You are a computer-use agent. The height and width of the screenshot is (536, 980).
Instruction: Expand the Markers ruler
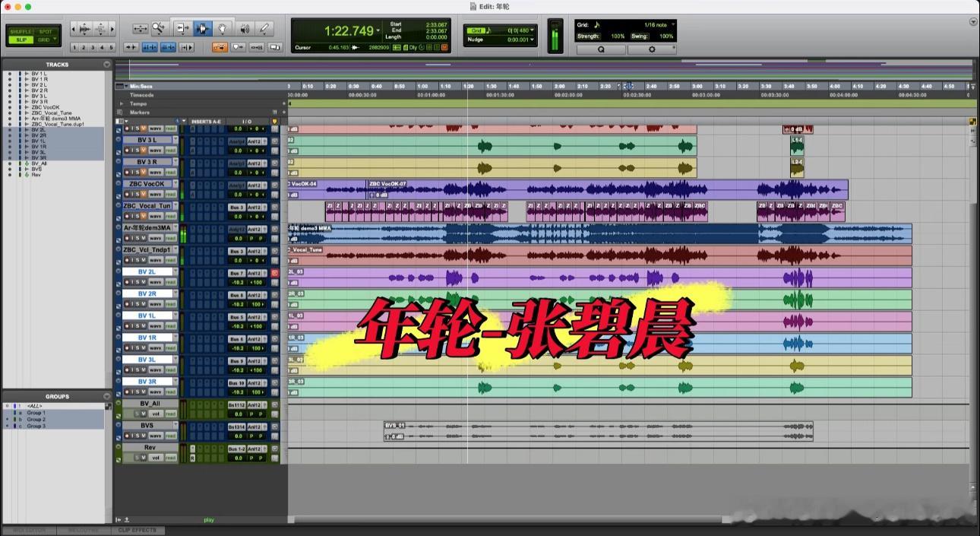coord(121,112)
